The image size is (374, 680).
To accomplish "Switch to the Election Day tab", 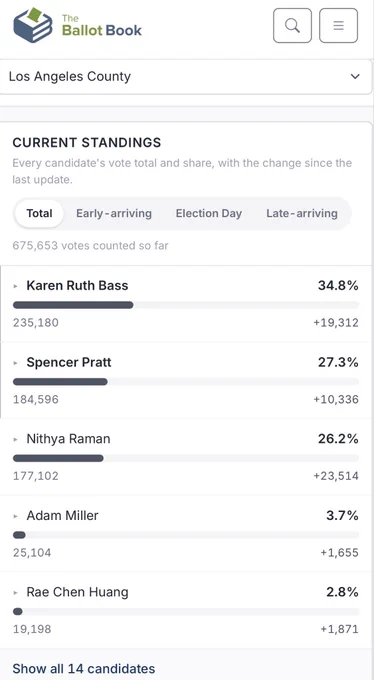I will pos(209,213).
